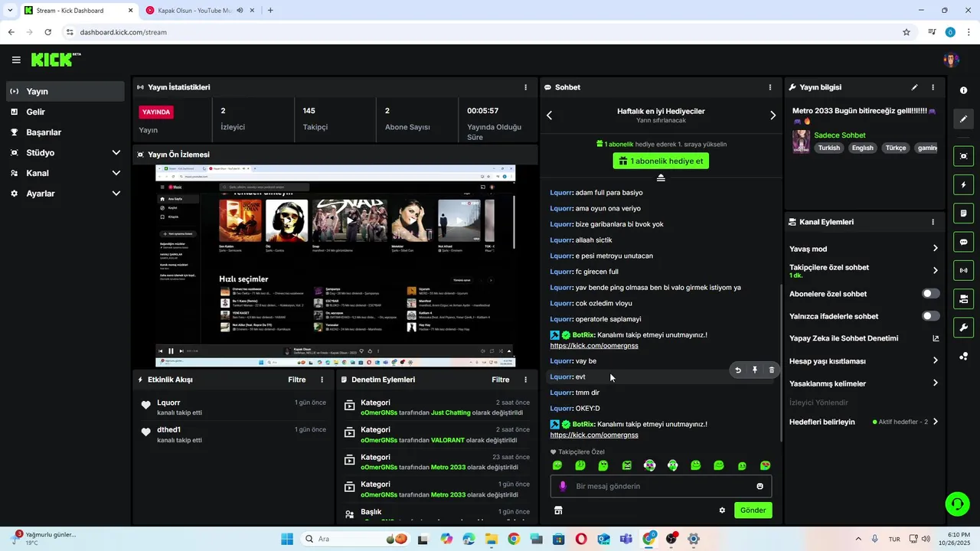The height and width of the screenshot is (551, 980).
Task: Open a new browser tab
Action: pyautogui.click(x=270, y=11)
